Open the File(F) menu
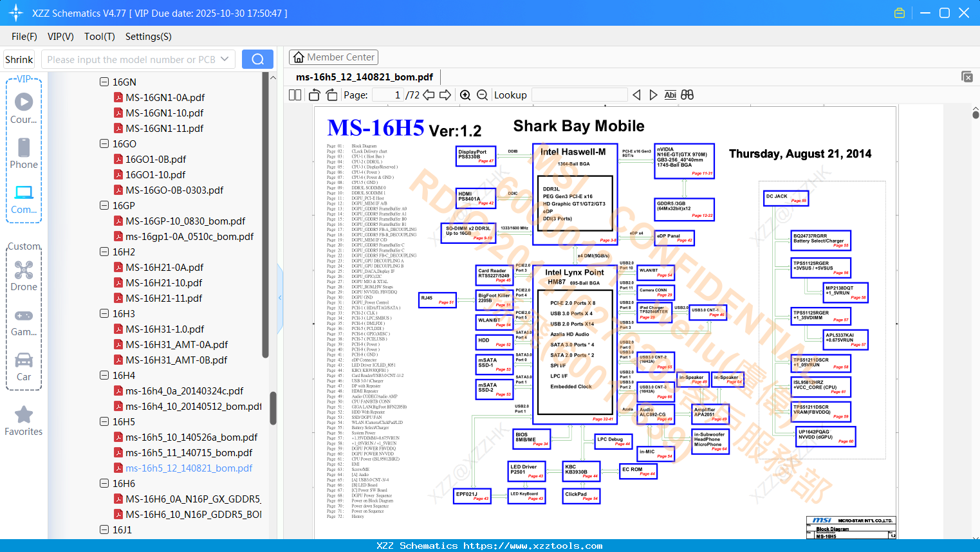The width and height of the screenshot is (980, 552). [x=24, y=37]
